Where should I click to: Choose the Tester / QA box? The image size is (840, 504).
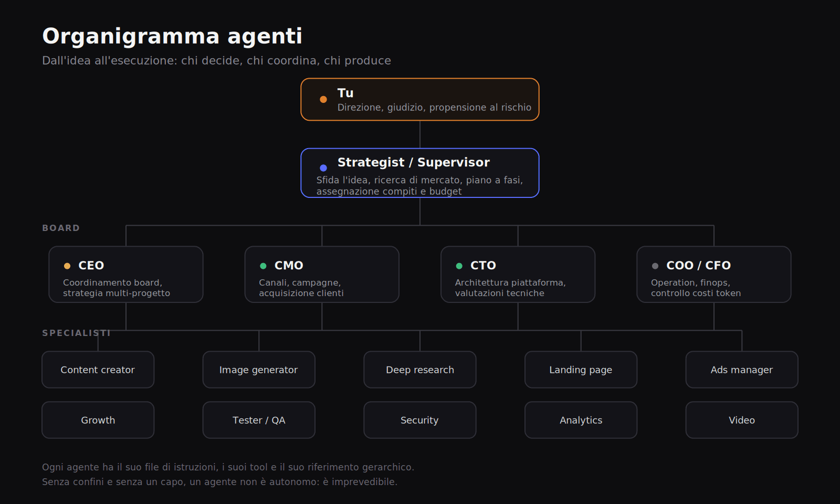(259, 420)
